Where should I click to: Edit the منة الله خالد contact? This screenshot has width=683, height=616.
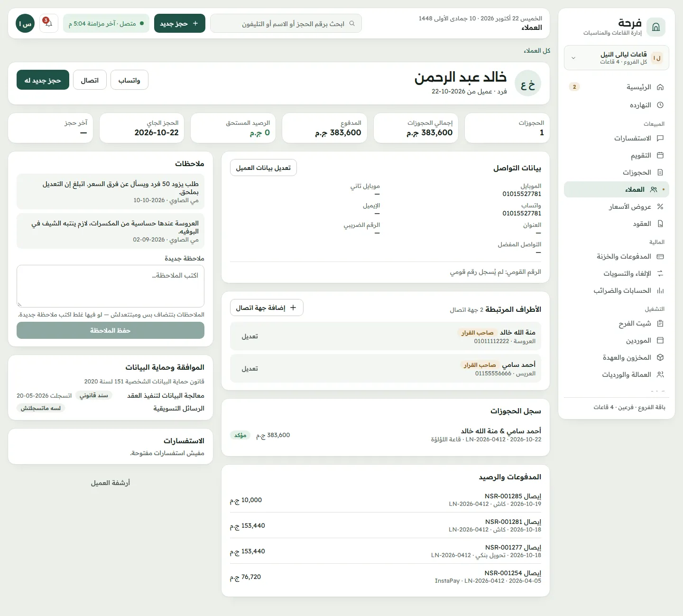pyautogui.click(x=250, y=336)
